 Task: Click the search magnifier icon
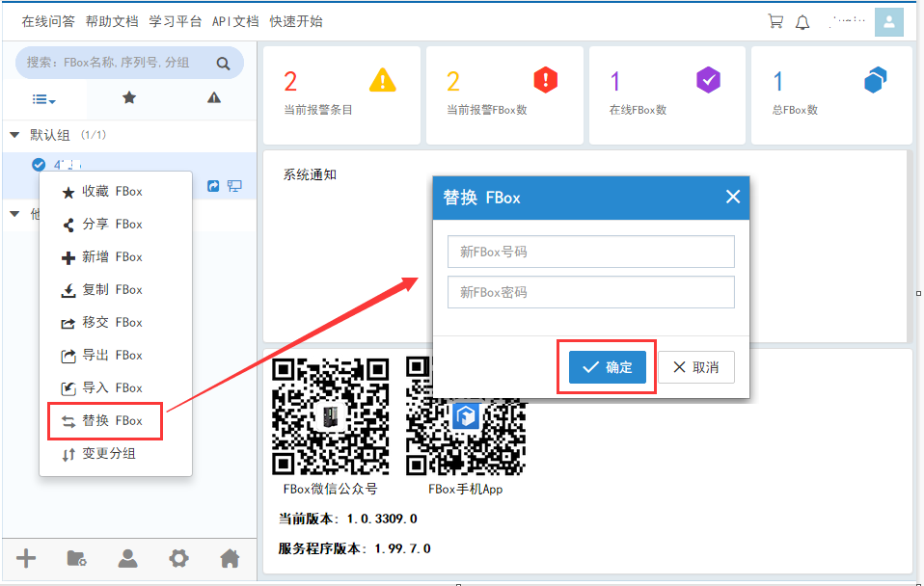[224, 64]
